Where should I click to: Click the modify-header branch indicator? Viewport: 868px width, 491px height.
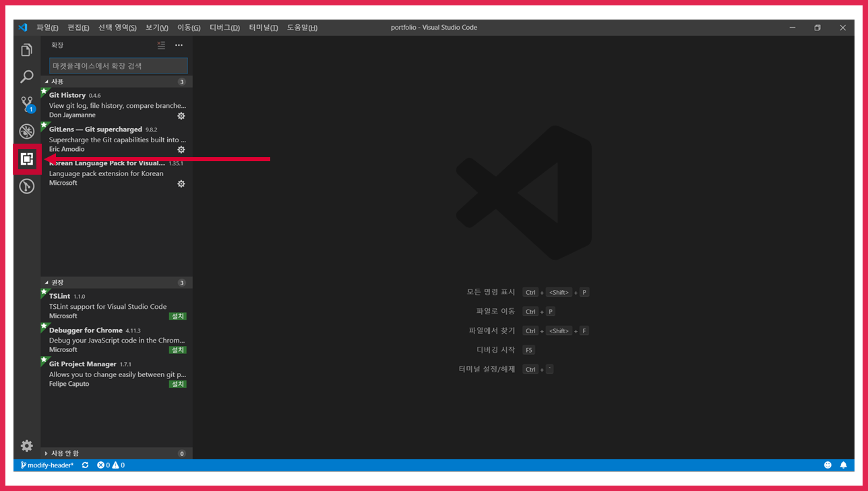(46, 465)
